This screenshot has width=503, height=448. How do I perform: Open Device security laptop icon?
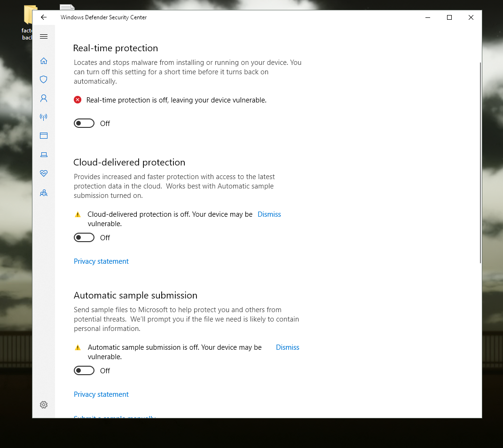click(x=44, y=155)
